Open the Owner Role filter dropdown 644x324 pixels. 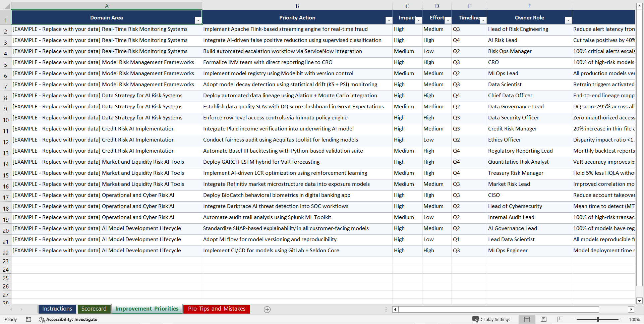tap(568, 20)
